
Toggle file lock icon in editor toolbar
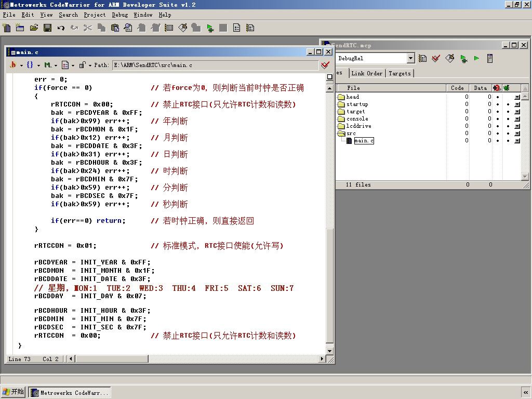(x=83, y=65)
